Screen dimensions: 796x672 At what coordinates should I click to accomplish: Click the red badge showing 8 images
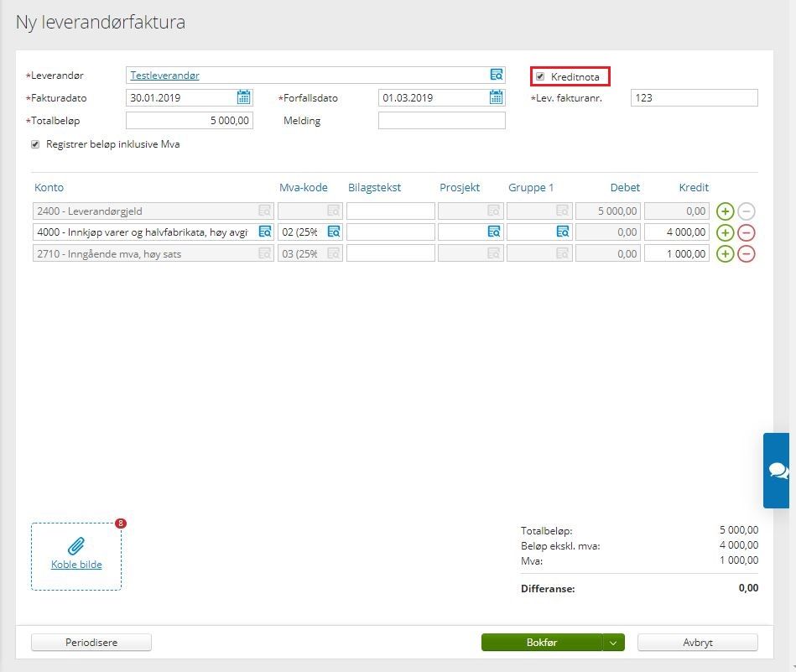pyautogui.click(x=120, y=524)
